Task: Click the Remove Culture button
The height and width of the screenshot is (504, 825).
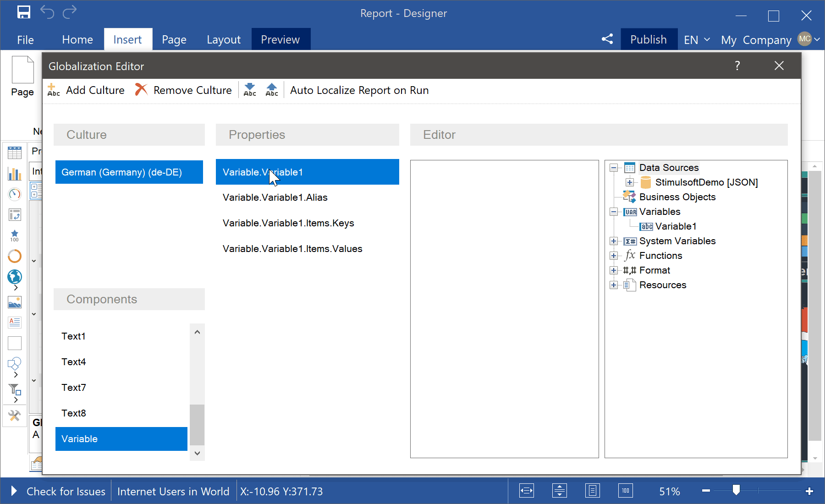Action: pos(183,90)
